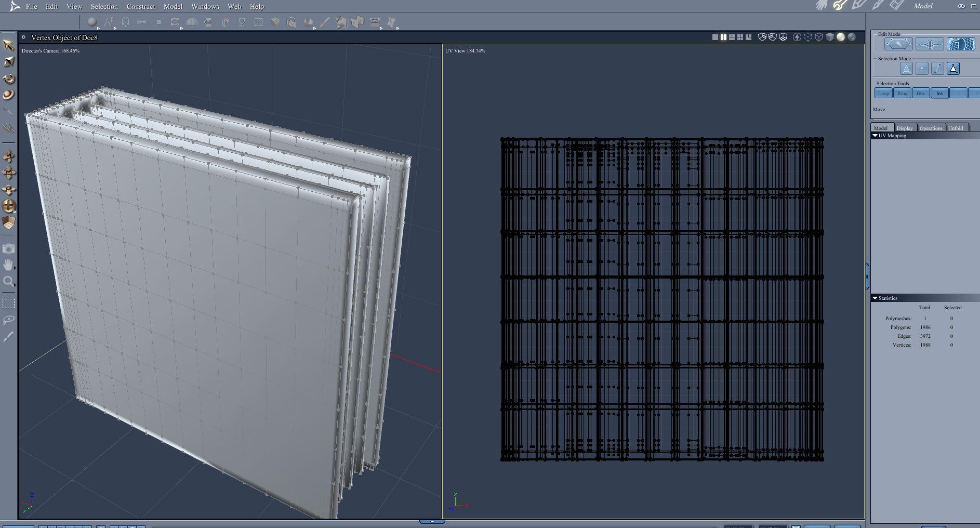
Task: Open the Assemble room hand icon
Action: 821,6
